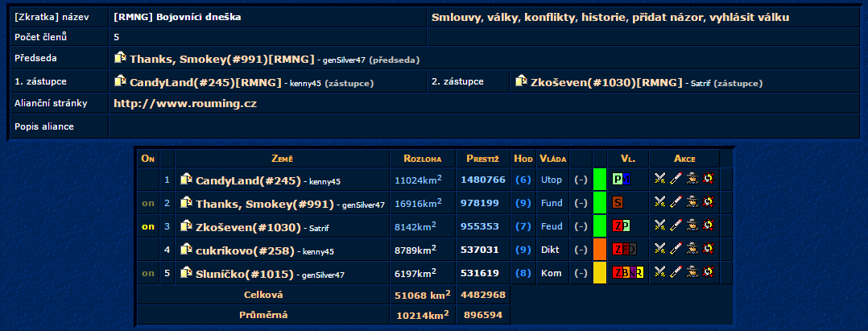Click the Vláda column header

[552, 159]
